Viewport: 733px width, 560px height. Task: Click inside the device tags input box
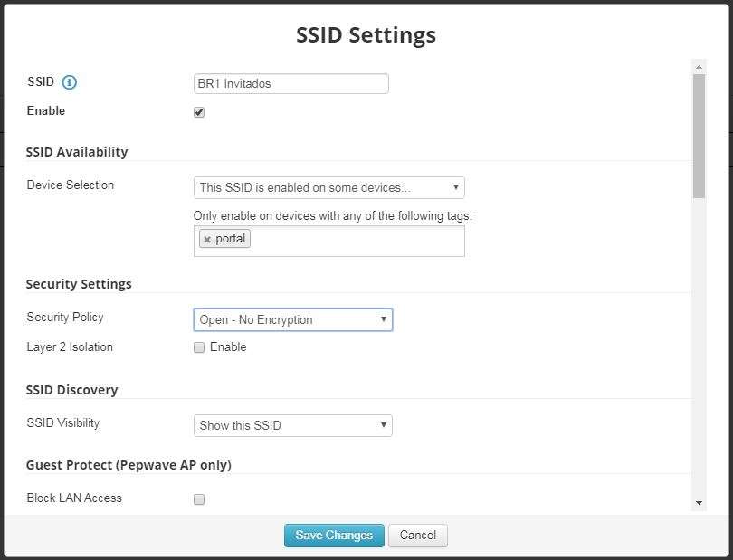pos(362,240)
